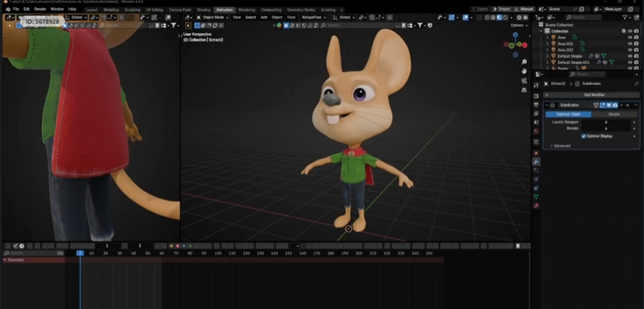Viewport: 644px width, 309px height.
Task: Click the viewport navigation gizmo axes
Action: 515,44
